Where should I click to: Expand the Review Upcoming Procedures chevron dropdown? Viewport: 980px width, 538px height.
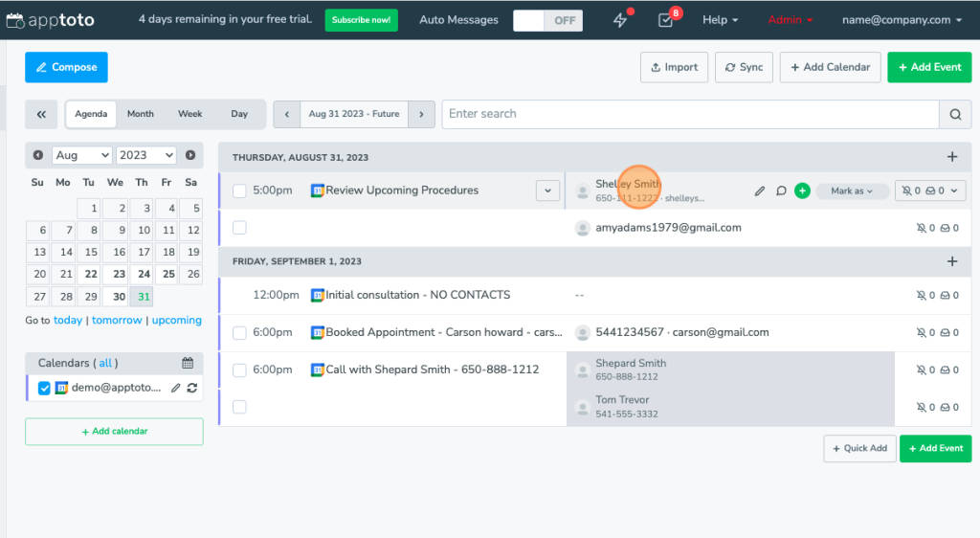coord(547,191)
